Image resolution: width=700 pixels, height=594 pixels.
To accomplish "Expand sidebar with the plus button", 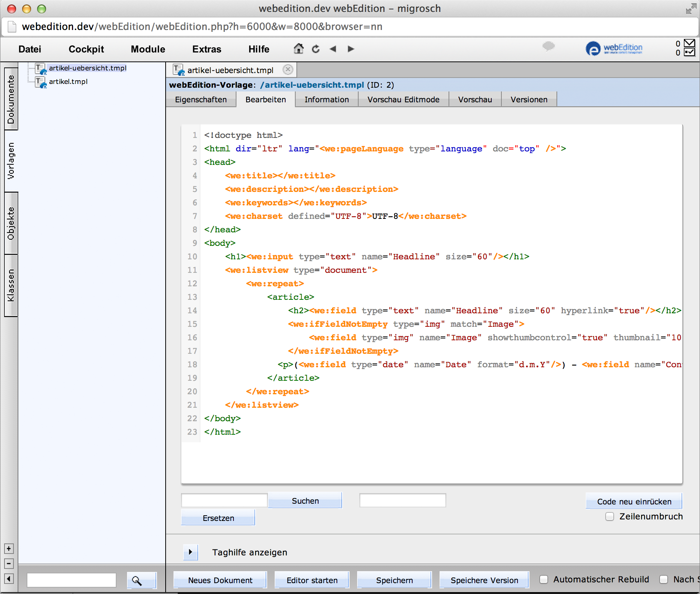I will pyautogui.click(x=9, y=549).
